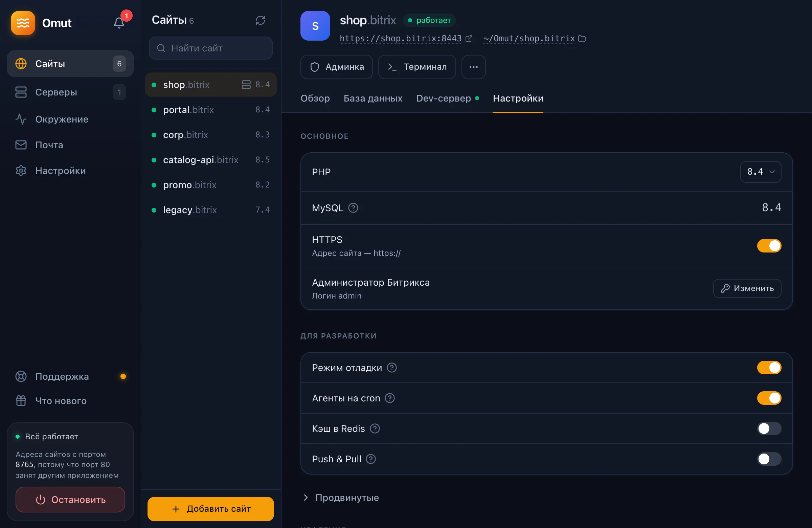This screenshot has height=528, width=812.
Task: Show help for Режим отладки
Action: [392, 368]
